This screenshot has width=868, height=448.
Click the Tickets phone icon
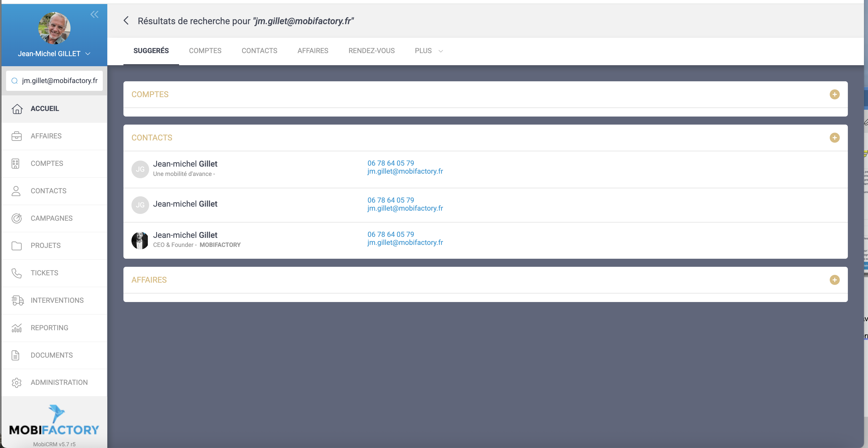tap(17, 273)
